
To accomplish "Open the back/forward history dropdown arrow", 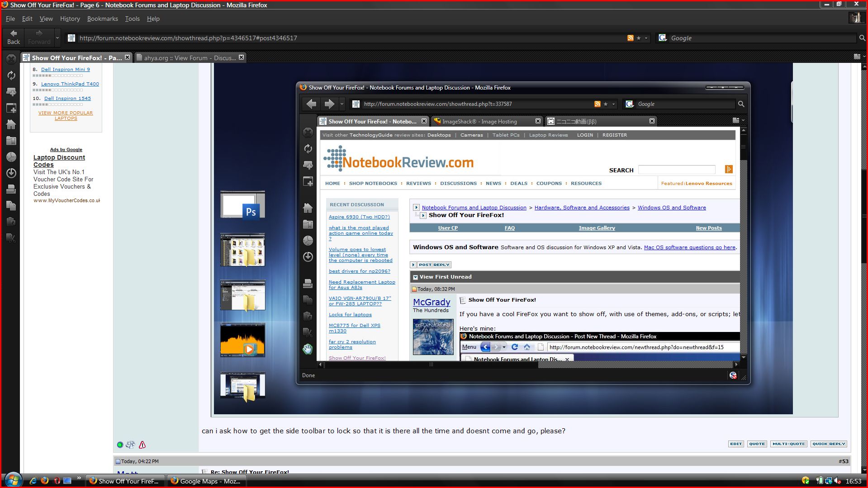I will pos(57,38).
